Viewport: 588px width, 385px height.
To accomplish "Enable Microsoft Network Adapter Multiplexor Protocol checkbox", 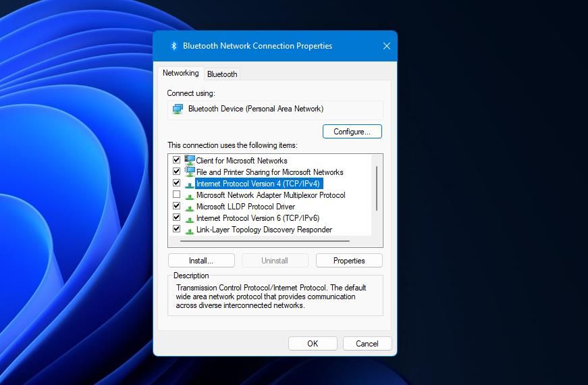I will (x=176, y=195).
